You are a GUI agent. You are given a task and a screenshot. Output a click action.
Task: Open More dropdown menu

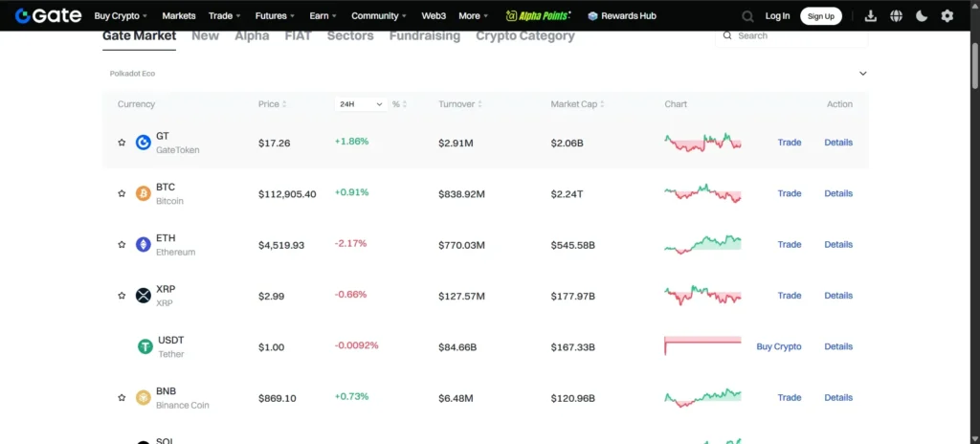point(473,16)
